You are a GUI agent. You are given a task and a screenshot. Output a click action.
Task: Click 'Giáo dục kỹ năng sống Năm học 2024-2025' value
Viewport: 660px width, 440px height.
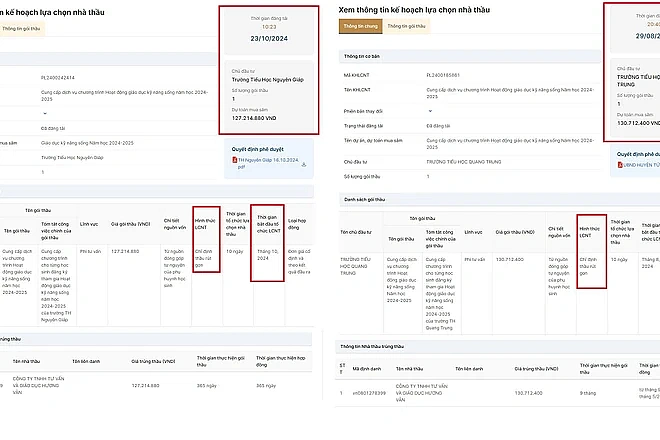coord(87,143)
